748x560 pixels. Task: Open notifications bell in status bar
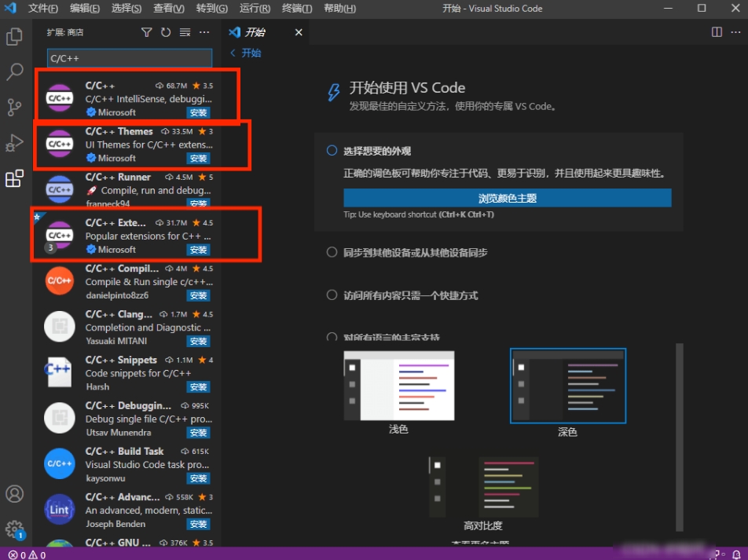coord(736,555)
